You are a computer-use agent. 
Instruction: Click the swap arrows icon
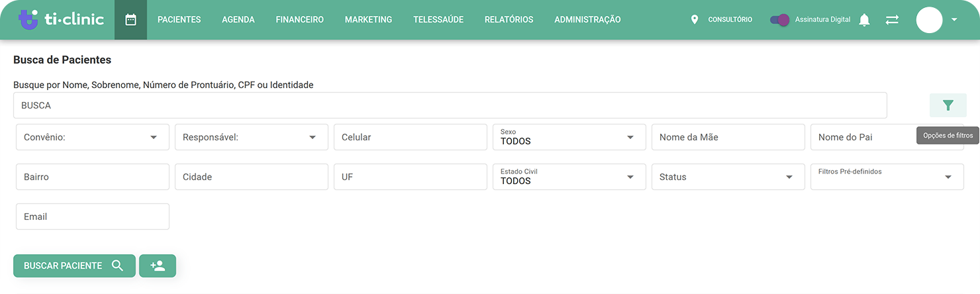click(892, 20)
